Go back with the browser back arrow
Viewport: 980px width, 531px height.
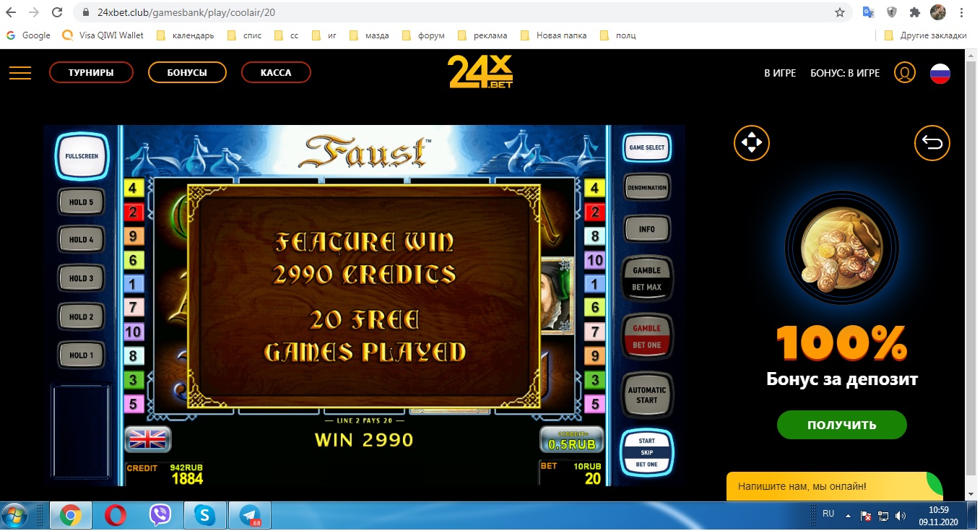click(x=11, y=12)
